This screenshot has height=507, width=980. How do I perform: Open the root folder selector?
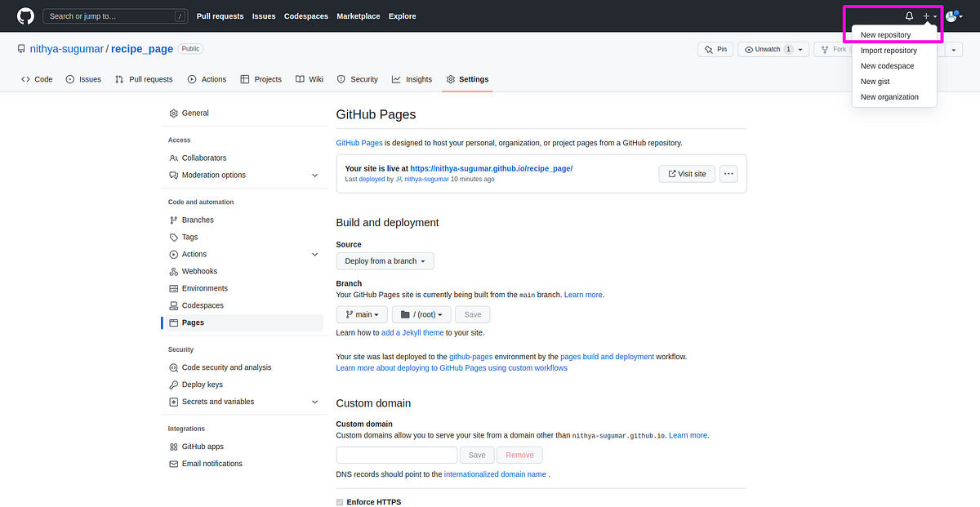[x=421, y=314]
